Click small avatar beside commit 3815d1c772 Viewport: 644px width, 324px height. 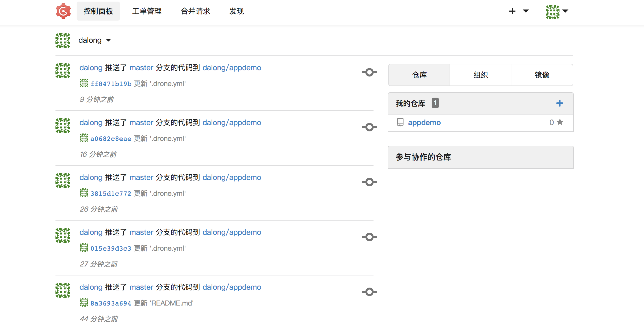[x=84, y=193]
